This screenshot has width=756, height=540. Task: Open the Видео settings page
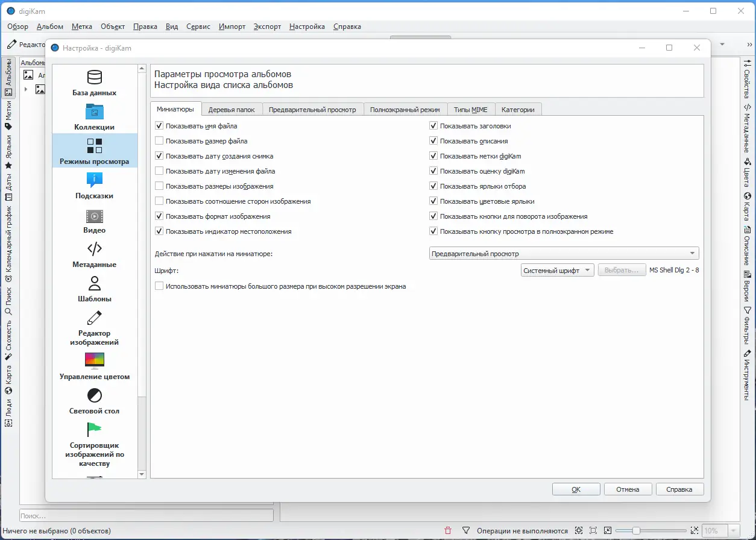tap(95, 219)
